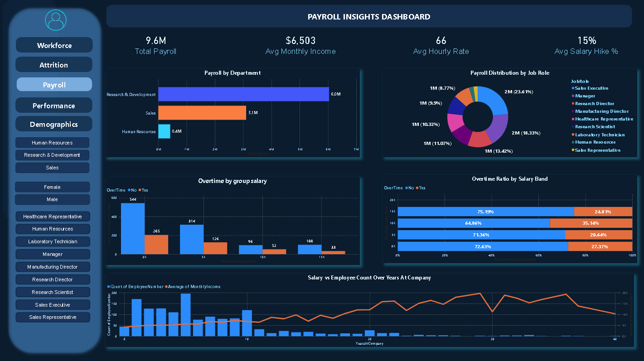644x361 pixels.
Task: Select Count of EmployeeNumber legend entry
Action: (x=136, y=287)
